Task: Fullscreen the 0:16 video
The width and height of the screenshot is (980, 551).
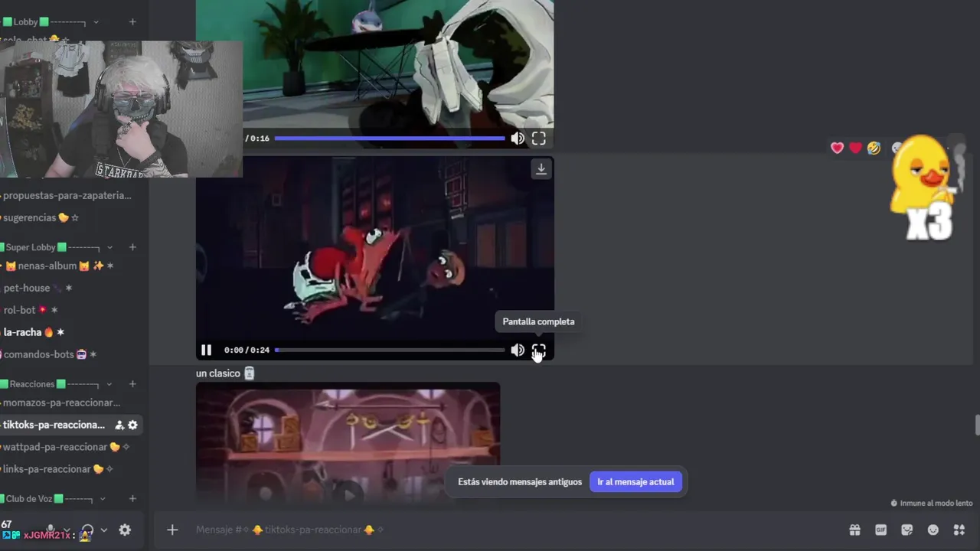Action: pyautogui.click(x=539, y=139)
